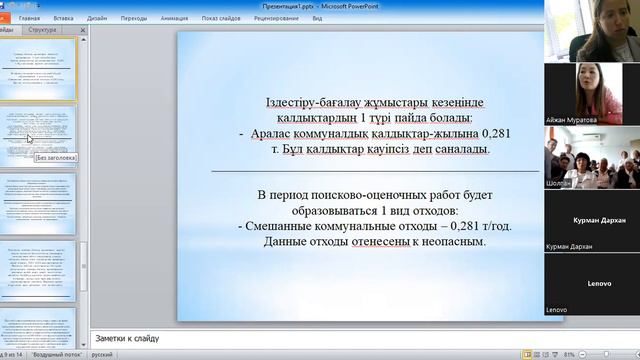The height and width of the screenshot is (360, 640).
Task: Click the slide counter 9 из 14
Action: point(11,355)
